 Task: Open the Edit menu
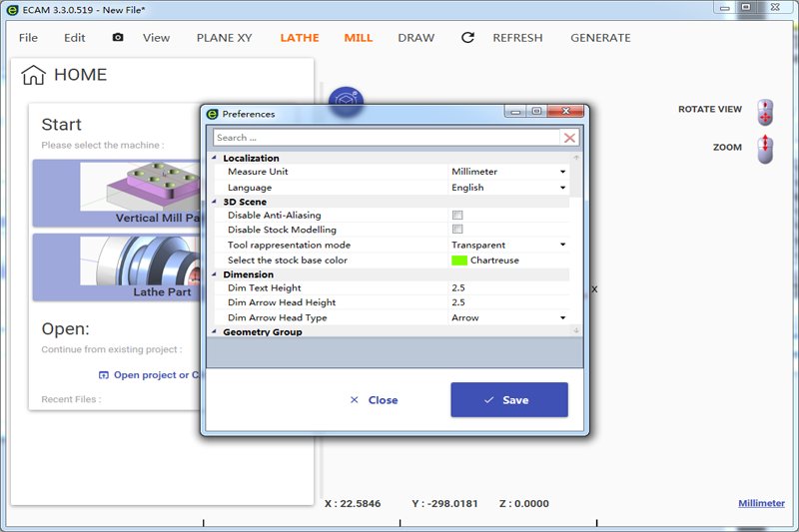click(x=74, y=38)
